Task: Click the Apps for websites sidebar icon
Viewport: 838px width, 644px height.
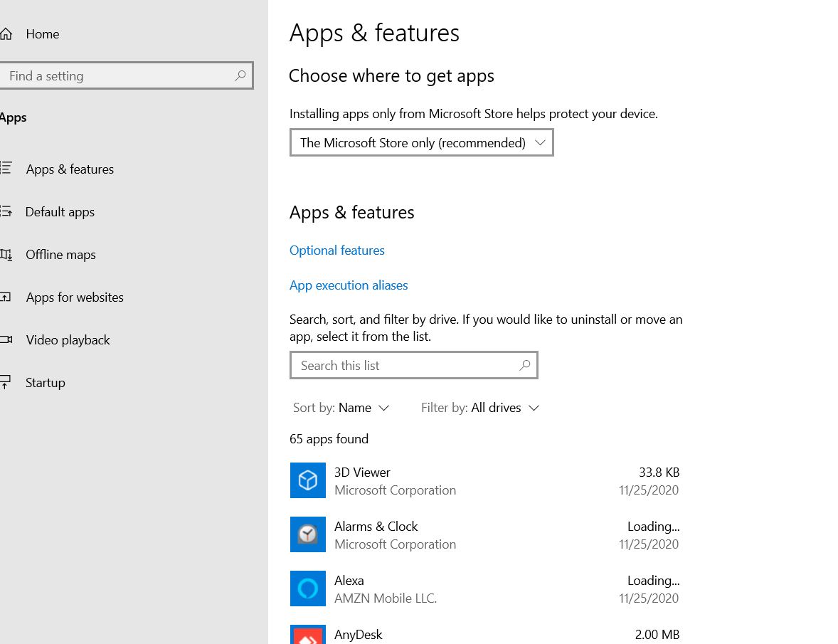Action: pos(6,297)
